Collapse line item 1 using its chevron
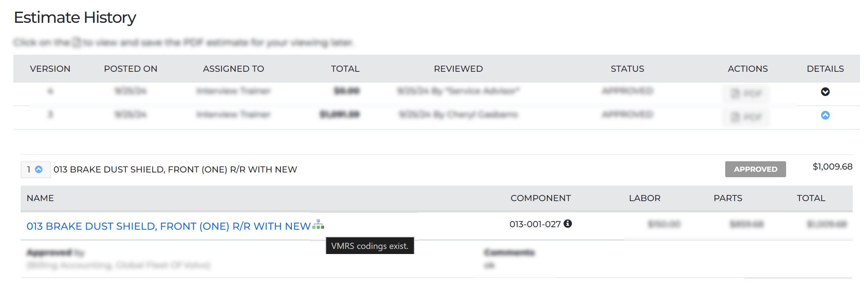The height and width of the screenshot is (283, 868). point(39,169)
